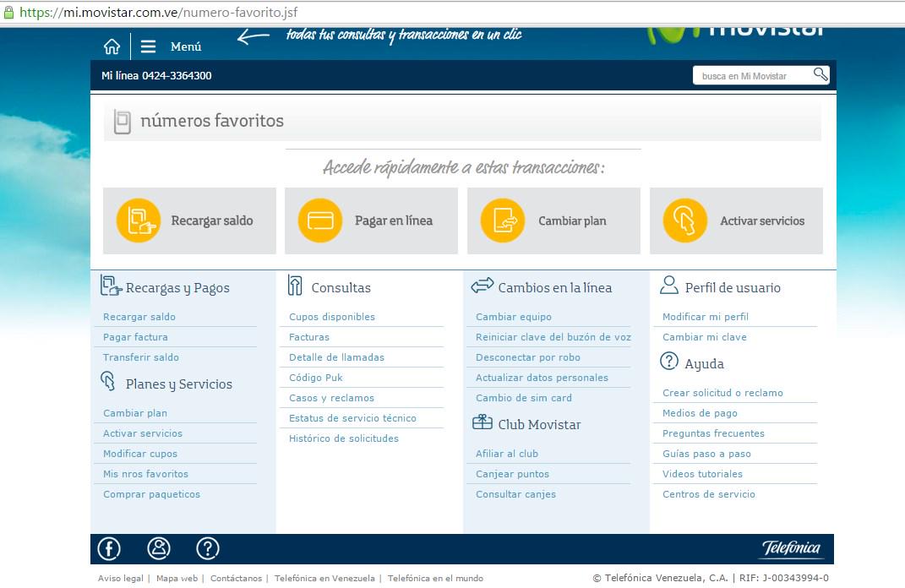Screen dimensions: 905x588
Task: Open the Detalle de llamadas link
Action: 336,357
